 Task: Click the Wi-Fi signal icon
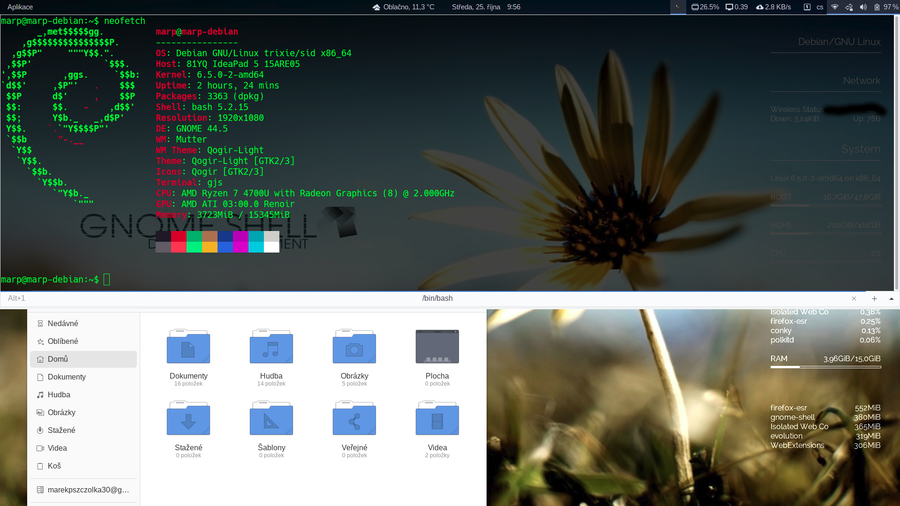pyautogui.click(x=835, y=7)
